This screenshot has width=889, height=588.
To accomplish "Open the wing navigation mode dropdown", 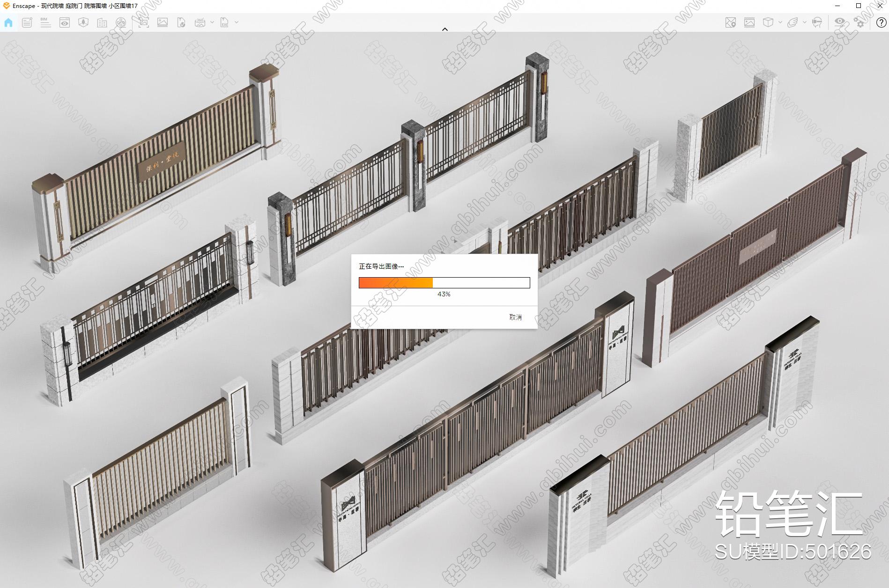I will pyautogui.click(x=805, y=22).
